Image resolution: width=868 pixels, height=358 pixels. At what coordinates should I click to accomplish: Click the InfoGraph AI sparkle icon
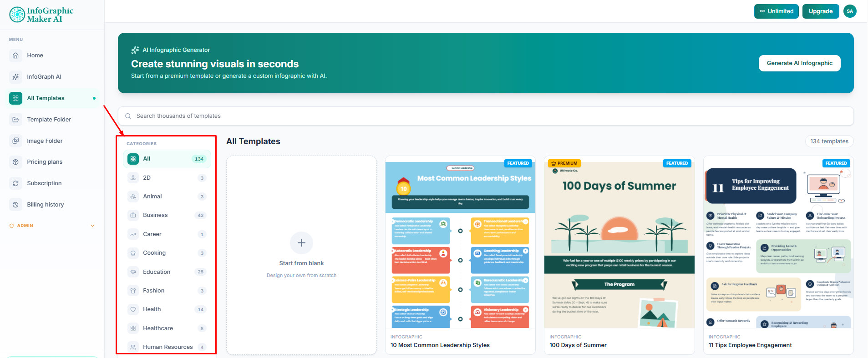15,77
